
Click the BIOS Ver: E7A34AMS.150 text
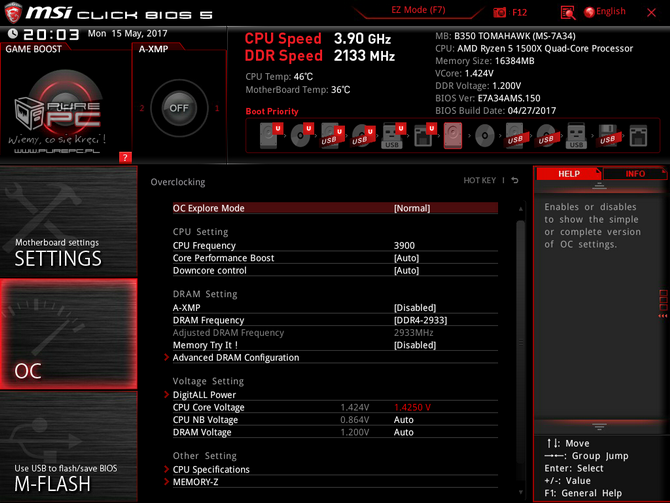(488, 98)
